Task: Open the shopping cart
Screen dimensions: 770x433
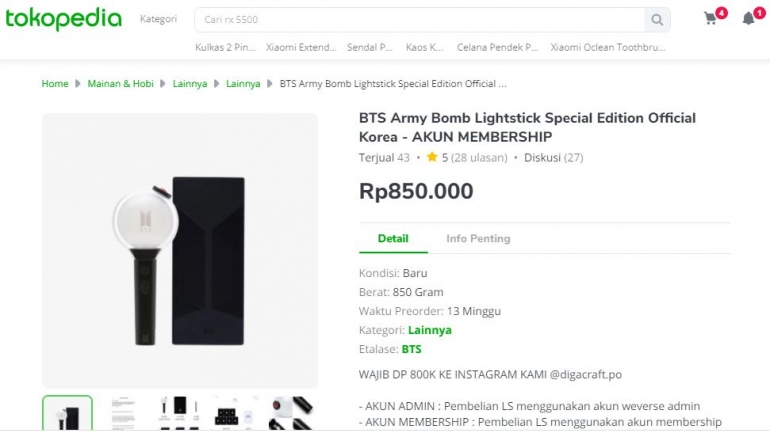Action: (x=711, y=18)
